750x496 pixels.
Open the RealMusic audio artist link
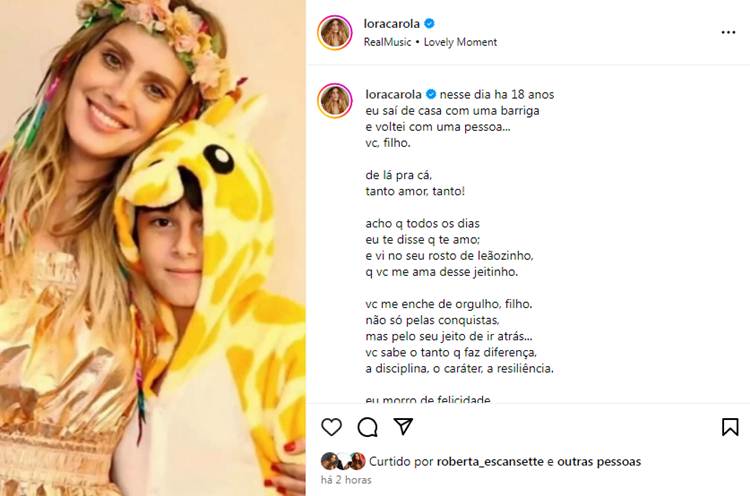[x=392, y=42]
